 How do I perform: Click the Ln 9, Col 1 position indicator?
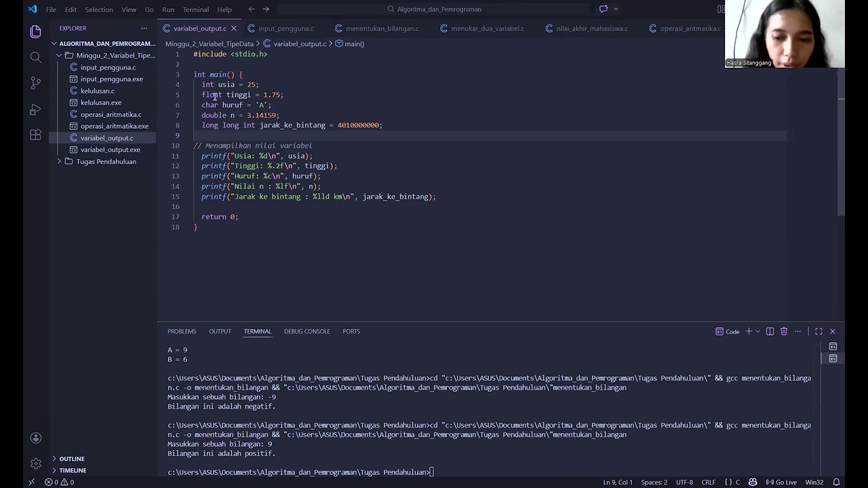pyautogui.click(x=618, y=483)
